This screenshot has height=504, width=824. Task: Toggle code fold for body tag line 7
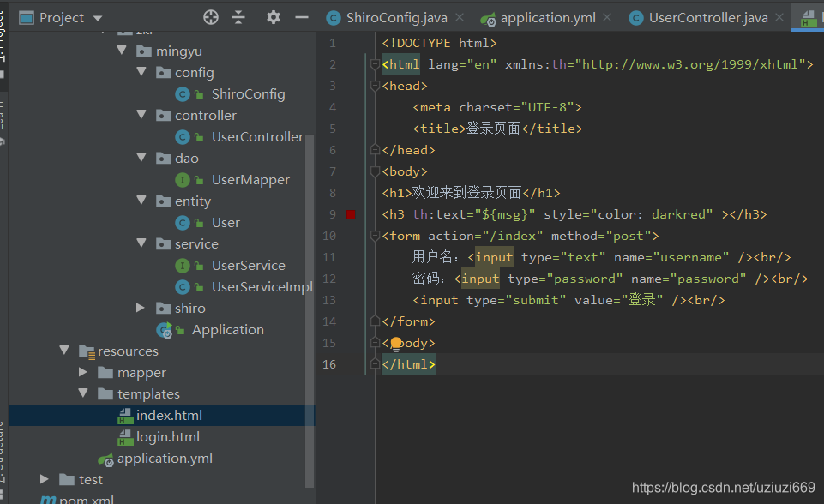click(x=375, y=171)
